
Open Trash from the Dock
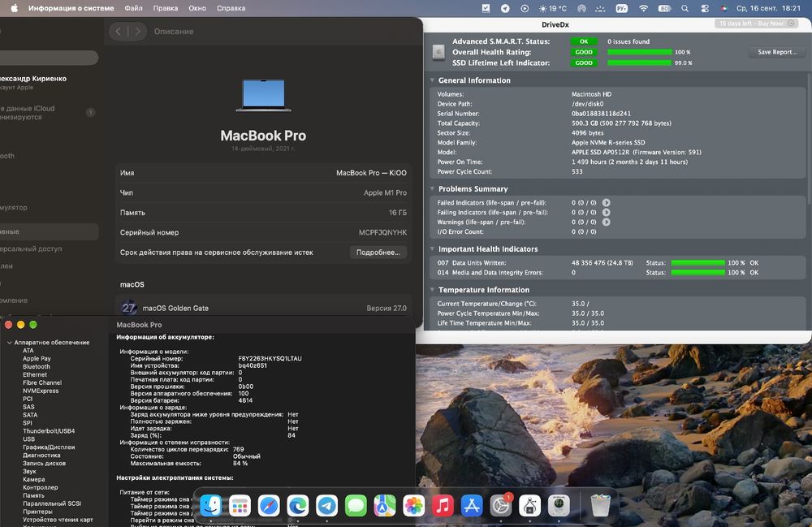pos(600,505)
